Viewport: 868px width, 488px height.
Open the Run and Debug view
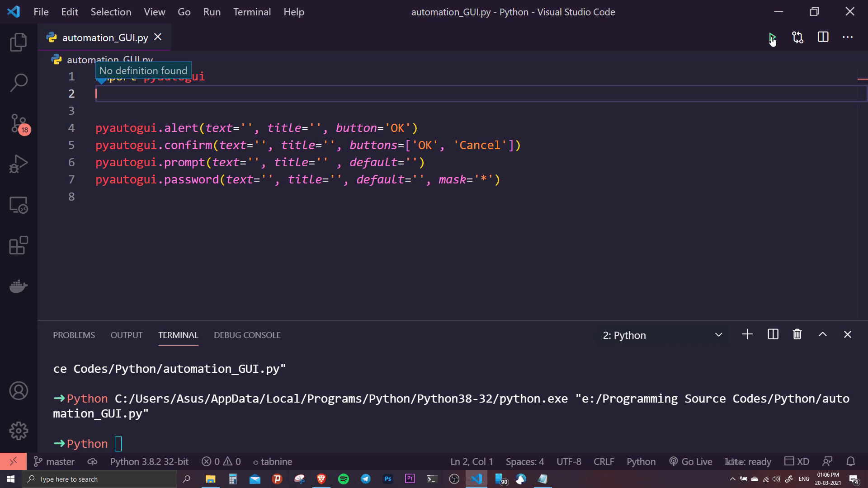point(19,164)
